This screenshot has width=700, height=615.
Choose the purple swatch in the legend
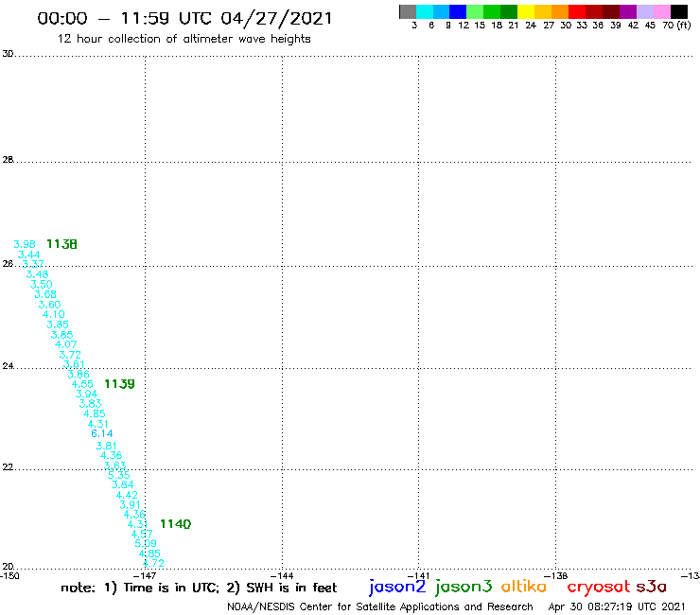628,11
